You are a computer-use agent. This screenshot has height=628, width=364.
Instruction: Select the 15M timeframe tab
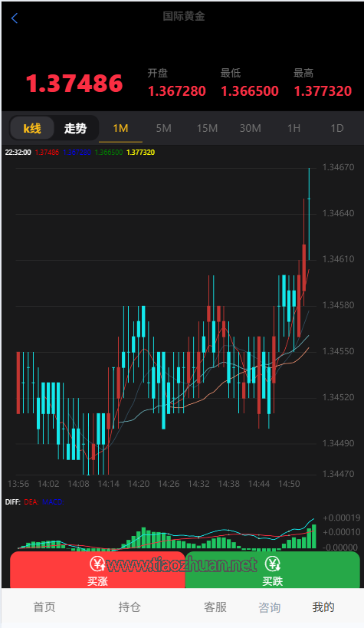pyautogui.click(x=207, y=129)
